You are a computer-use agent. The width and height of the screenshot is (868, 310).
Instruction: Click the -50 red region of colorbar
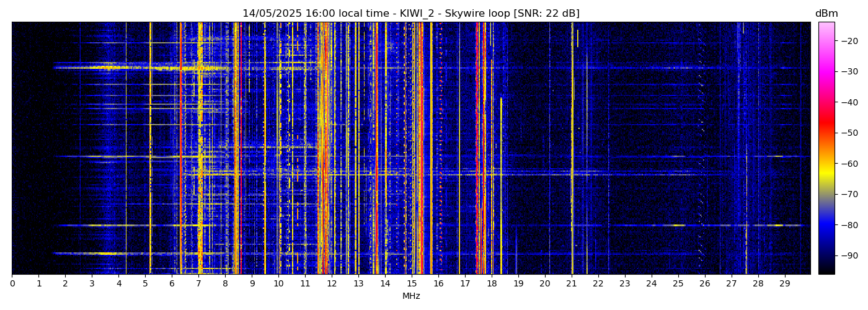[826, 133]
